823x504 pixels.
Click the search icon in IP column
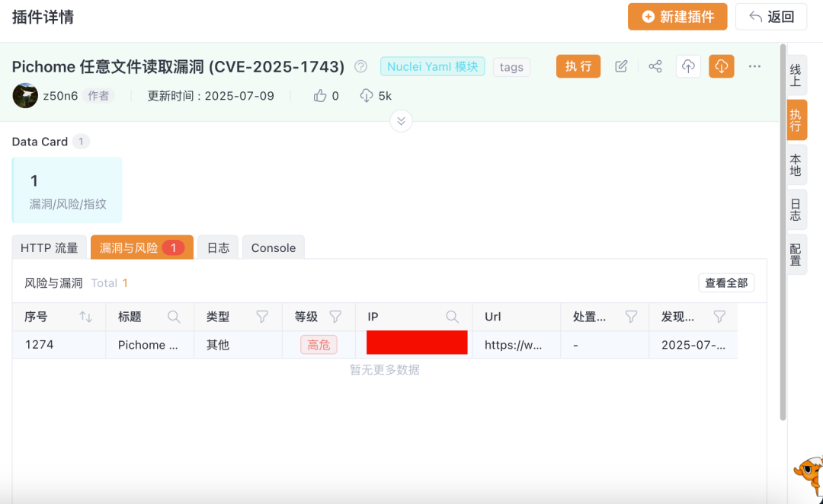pyautogui.click(x=453, y=317)
